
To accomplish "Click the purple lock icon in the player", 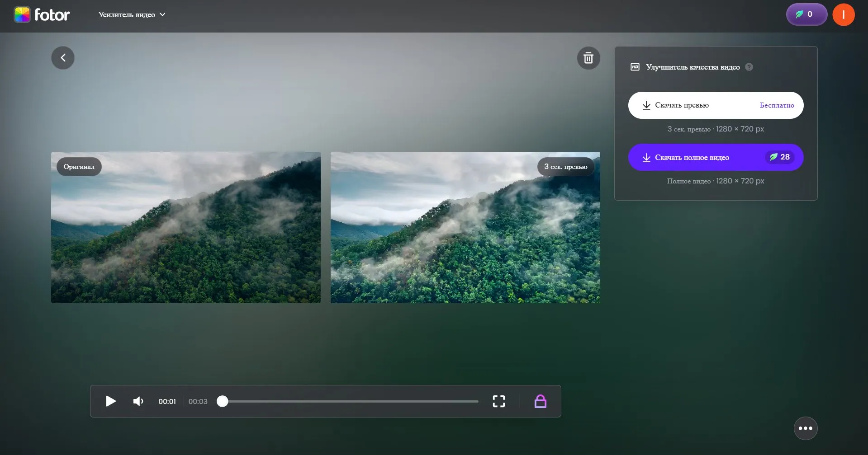I will point(540,401).
